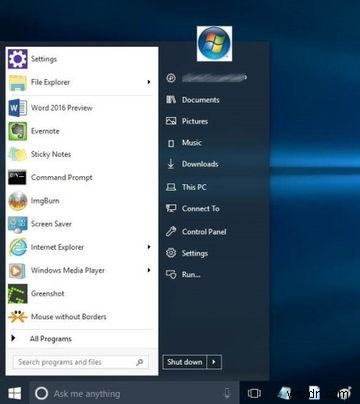Expand the Windows Media Player submenu arrow

tap(149, 270)
